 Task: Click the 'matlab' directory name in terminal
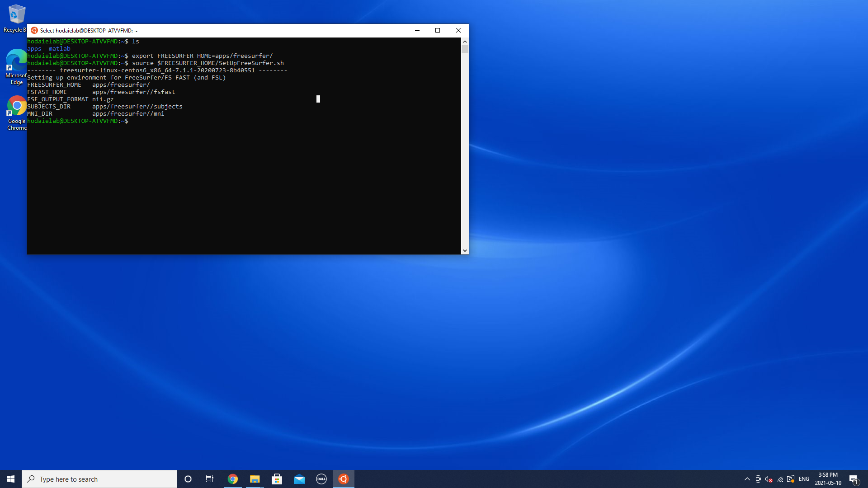pyautogui.click(x=60, y=49)
